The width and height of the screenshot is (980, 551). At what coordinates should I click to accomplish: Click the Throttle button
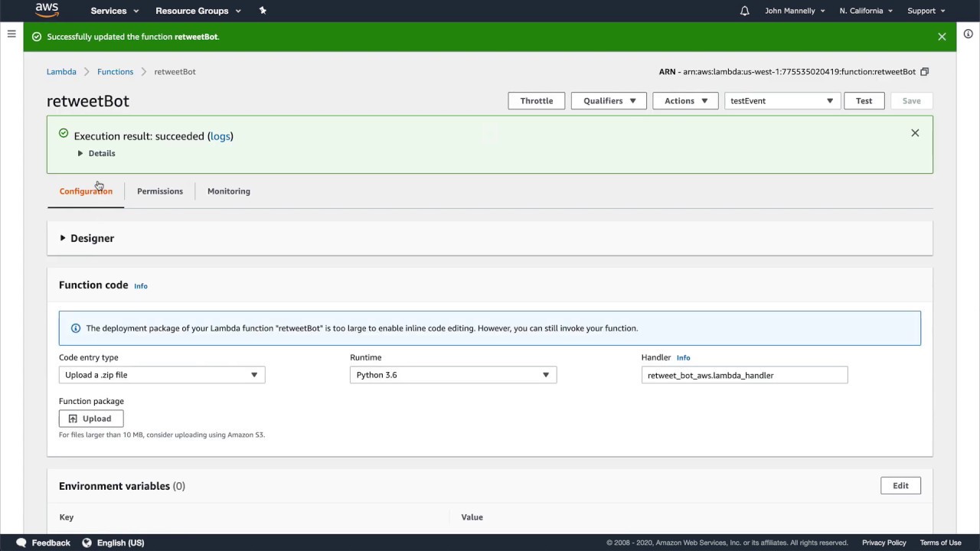[x=537, y=101]
